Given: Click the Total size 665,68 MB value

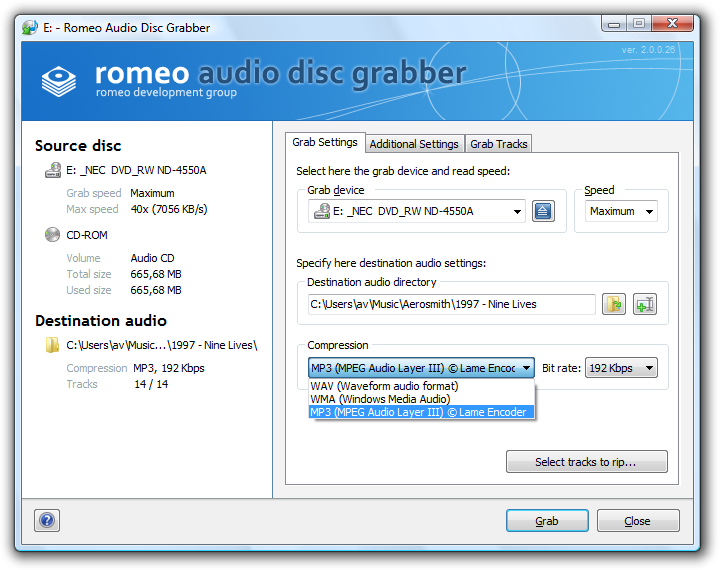Looking at the screenshot, I should pyautogui.click(x=156, y=274).
